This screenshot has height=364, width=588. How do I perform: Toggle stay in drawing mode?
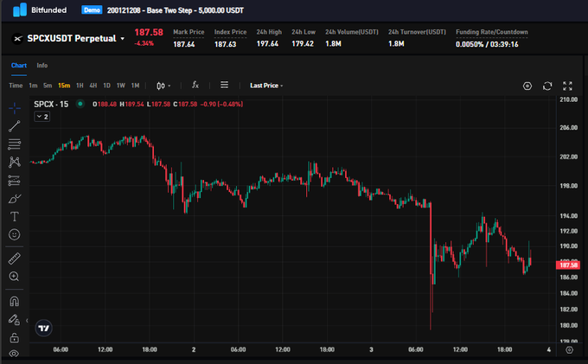14,320
